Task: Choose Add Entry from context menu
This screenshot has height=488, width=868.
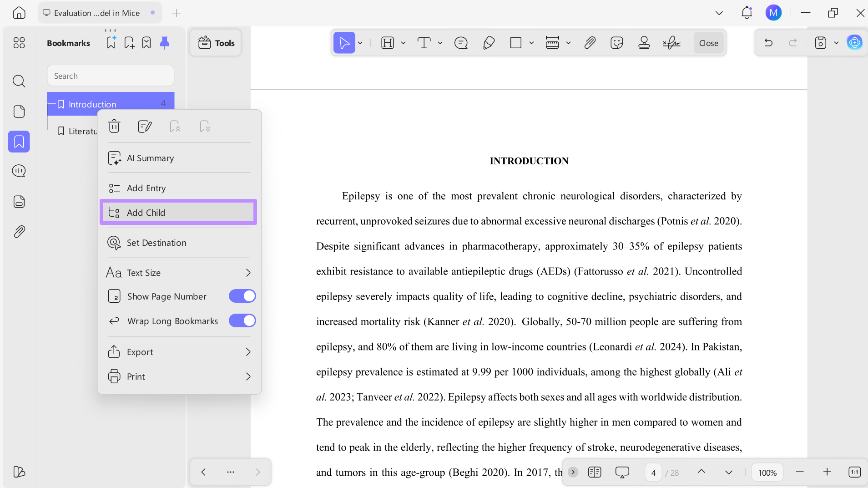Action: 179,188
